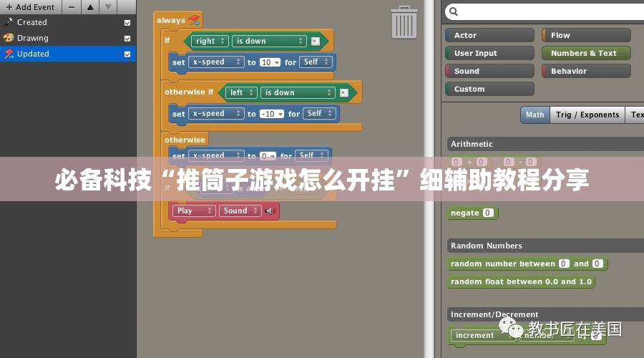
Task: Click the search magnifier icon
Action: (x=454, y=11)
